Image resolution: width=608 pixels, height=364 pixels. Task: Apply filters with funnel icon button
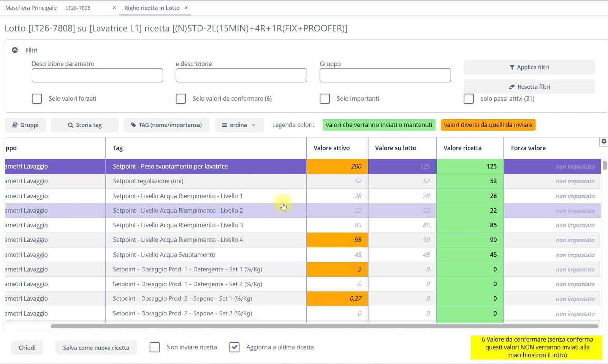529,67
